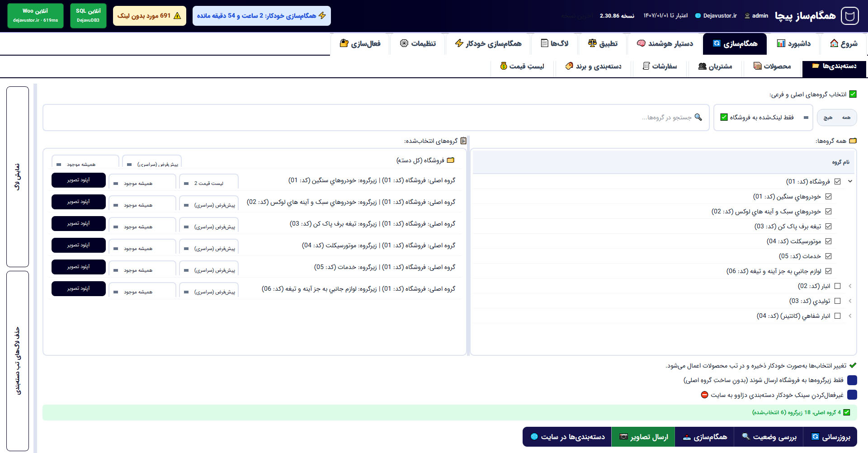
Task: Click the user icon next to admin
Action: tap(747, 16)
